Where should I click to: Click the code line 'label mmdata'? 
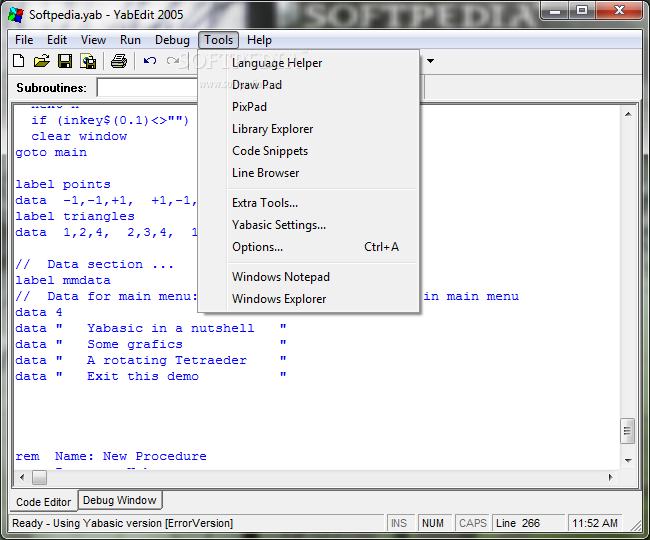[63, 281]
